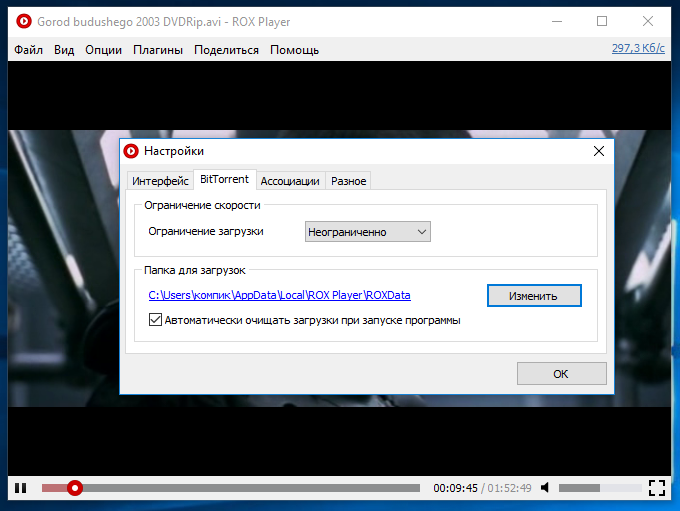680x511 pixels.
Task: Switch to the Ассоциации tab
Action: click(290, 181)
